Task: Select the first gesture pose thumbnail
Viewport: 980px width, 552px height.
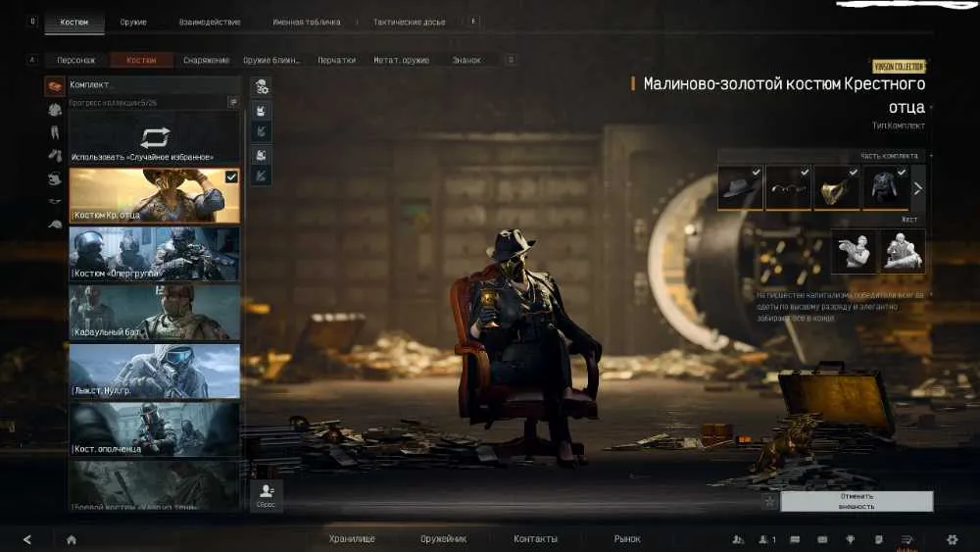Action: coord(854,251)
